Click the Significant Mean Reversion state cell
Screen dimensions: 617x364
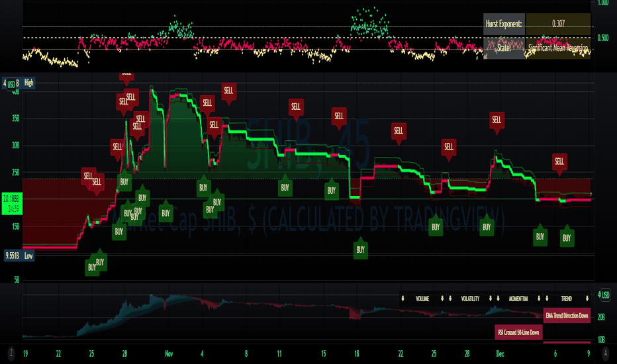558,48
